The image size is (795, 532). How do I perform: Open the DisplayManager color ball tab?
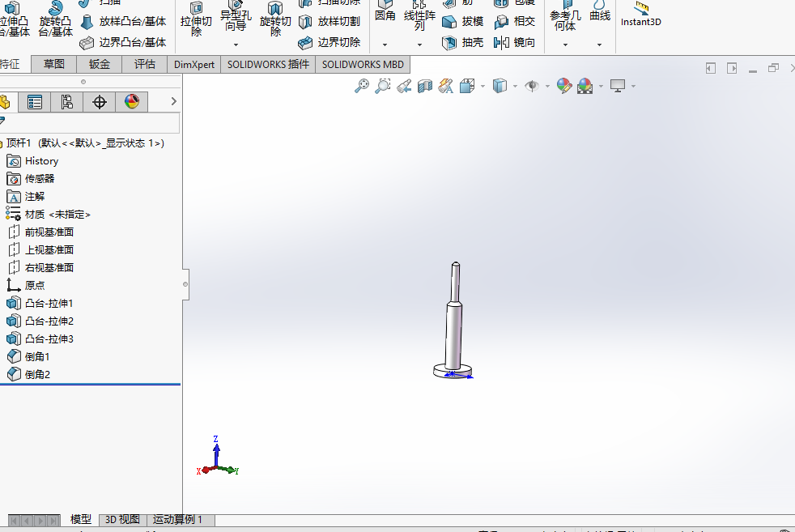click(x=132, y=102)
